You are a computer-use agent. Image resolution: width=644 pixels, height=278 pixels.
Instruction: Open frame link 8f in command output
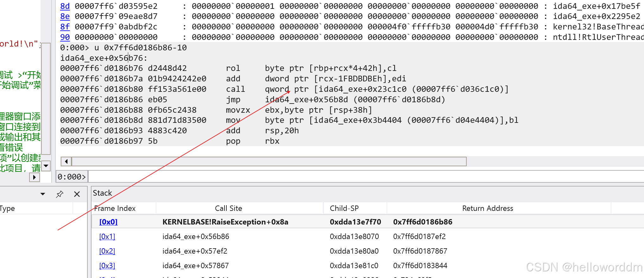pyautogui.click(x=65, y=27)
